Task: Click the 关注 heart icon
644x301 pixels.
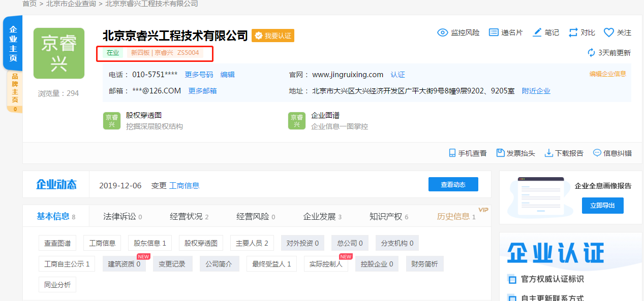Action: tap(609, 32)
